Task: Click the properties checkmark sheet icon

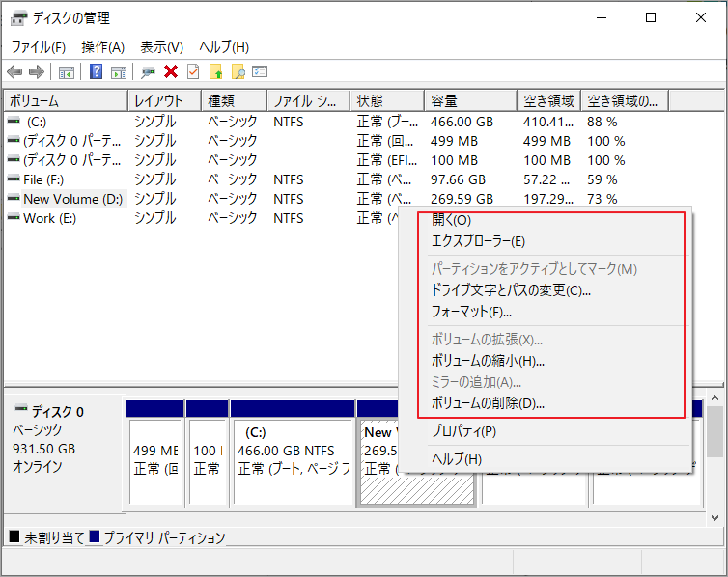Action: pyautogui.click(x=193, y=71)
